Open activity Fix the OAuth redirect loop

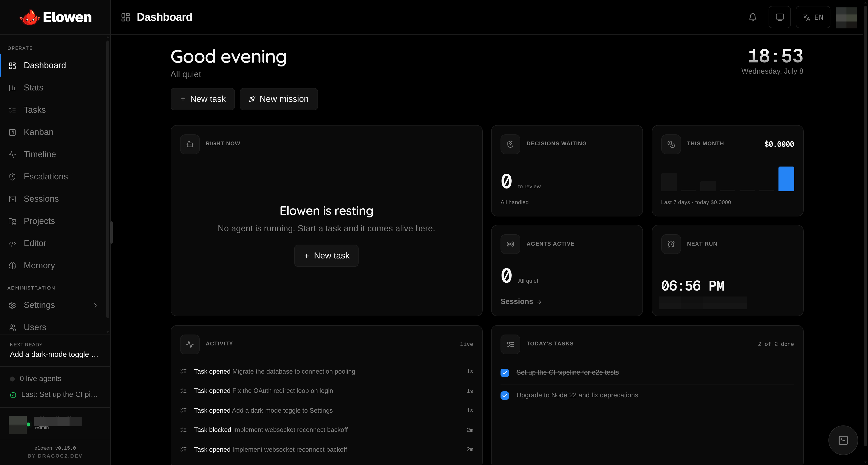pyautogui.click(x=326, y=391)
